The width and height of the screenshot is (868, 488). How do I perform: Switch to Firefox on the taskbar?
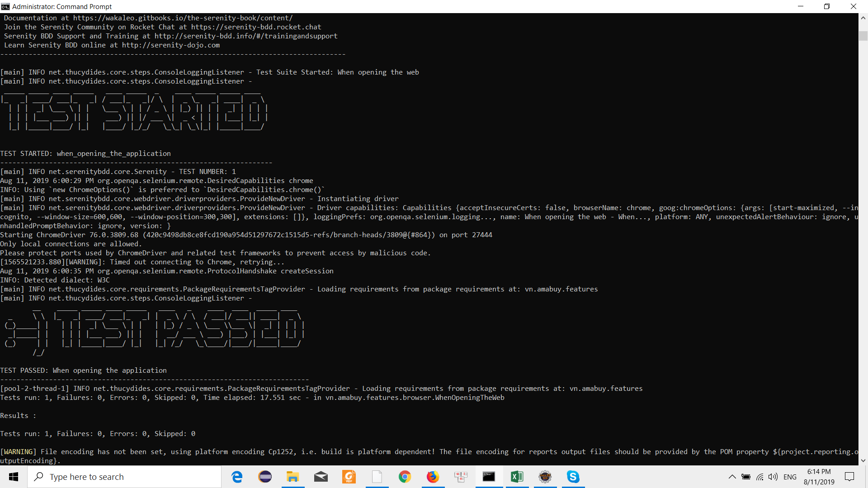433,477
